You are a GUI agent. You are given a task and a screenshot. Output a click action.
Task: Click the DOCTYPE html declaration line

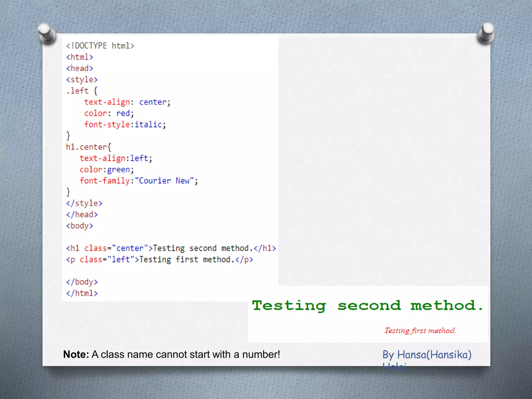(100, 46)
